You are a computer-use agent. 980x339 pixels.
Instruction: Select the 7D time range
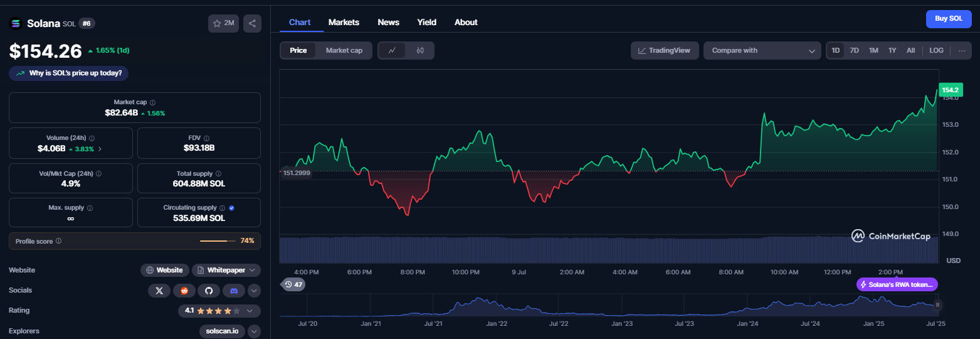pos(854,50)
